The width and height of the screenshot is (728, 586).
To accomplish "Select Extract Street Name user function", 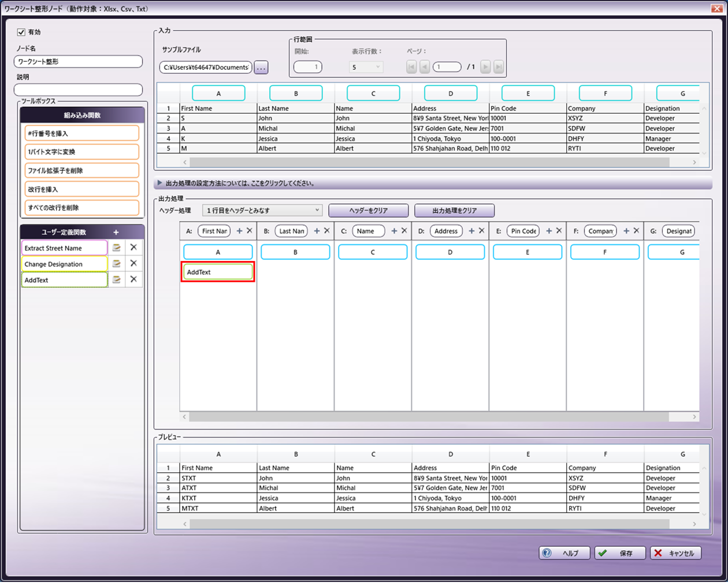I will 65,248.
